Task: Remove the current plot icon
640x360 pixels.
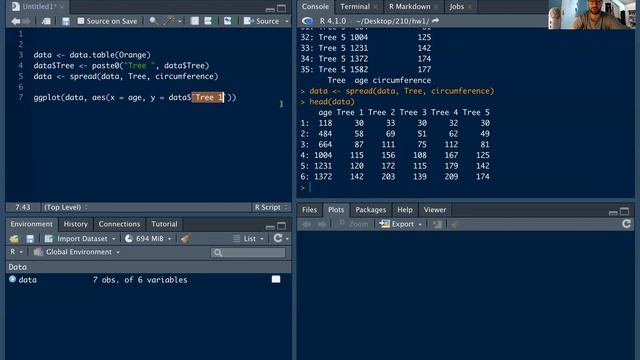Action: 437,224
